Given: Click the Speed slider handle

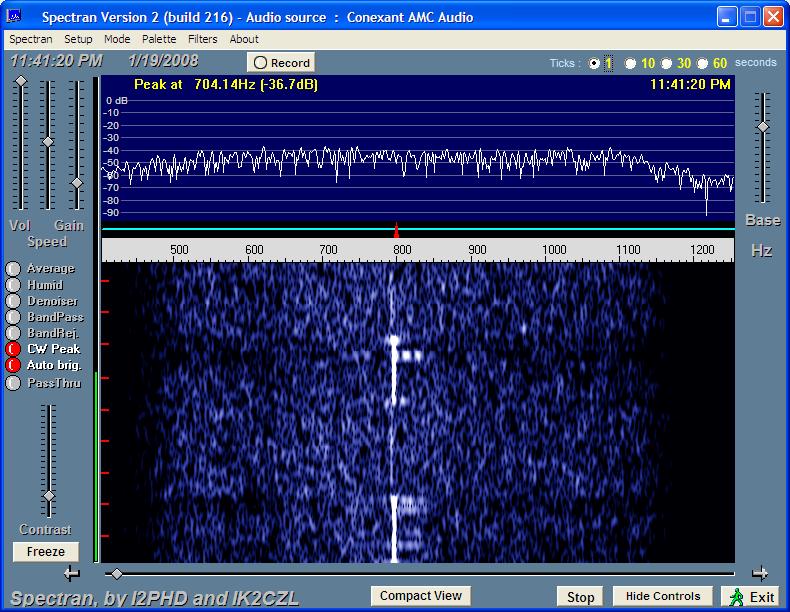Looking at the screenshot, I should [48, 142].
